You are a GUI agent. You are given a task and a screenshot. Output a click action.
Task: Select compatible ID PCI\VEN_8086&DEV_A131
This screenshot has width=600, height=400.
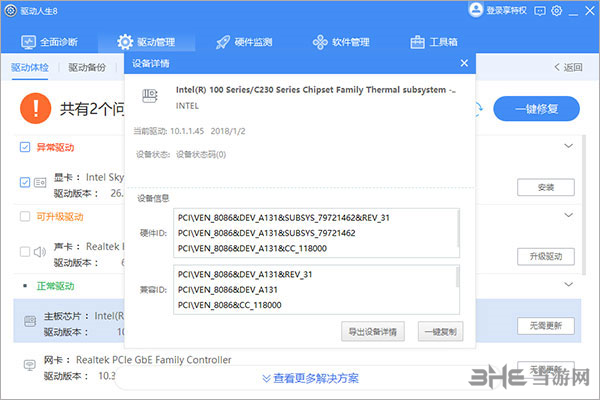(228, 290)
